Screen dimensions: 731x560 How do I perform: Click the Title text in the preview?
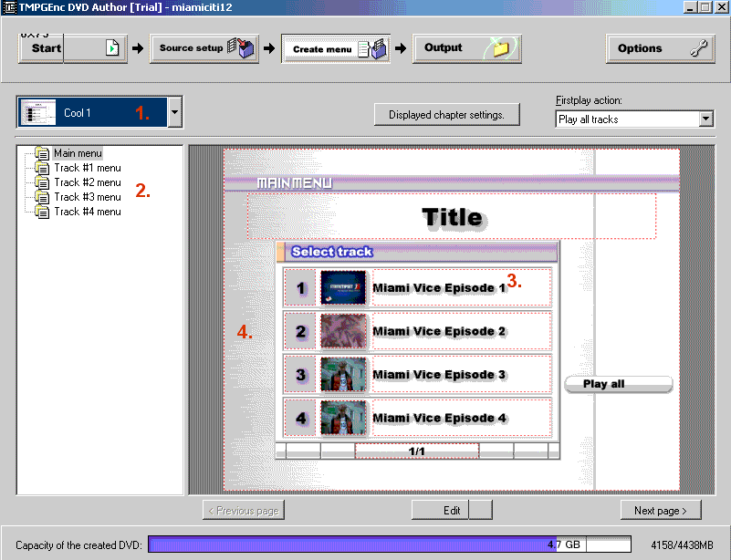tap(453, 218)
